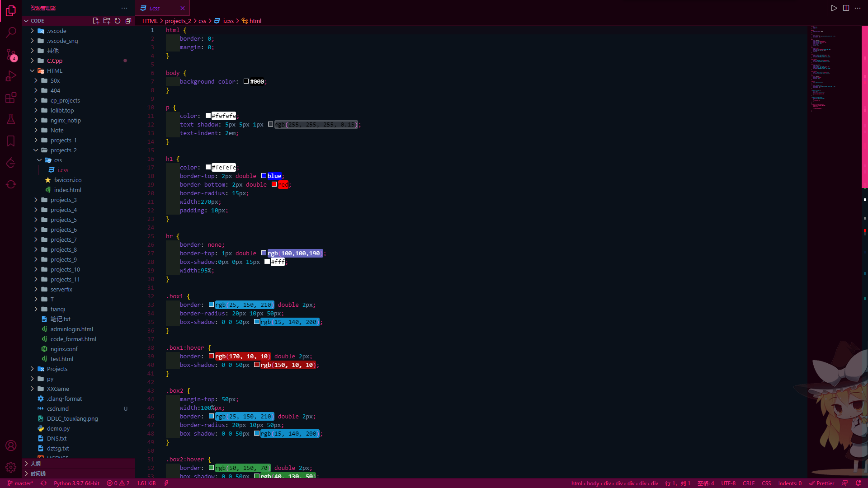
Task: Open Explorer's more actions menu
Action: (124, 8)
